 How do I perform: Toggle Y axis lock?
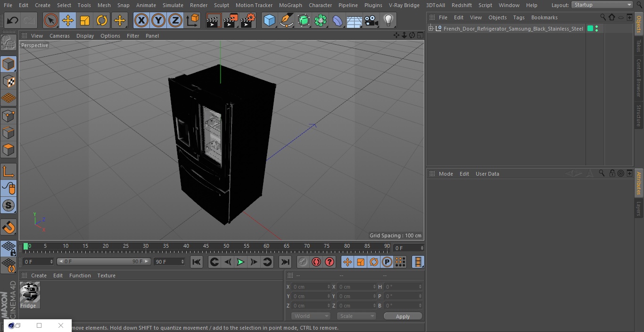click(x=158, y=20)
